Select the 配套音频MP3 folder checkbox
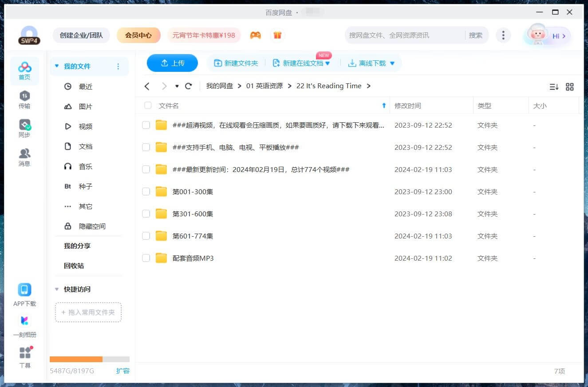This screenshot has height=387, width=588. [146, 258]
